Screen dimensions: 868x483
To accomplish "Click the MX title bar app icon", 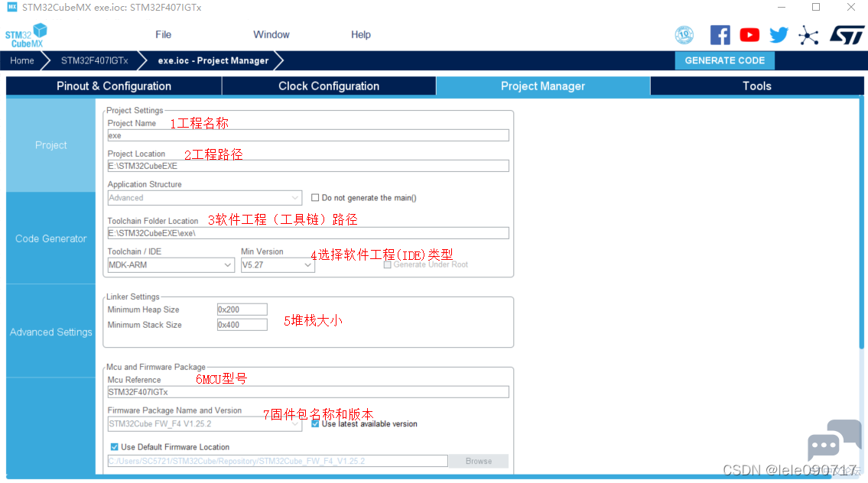I will pyautogui.click(x=11, y=7).
